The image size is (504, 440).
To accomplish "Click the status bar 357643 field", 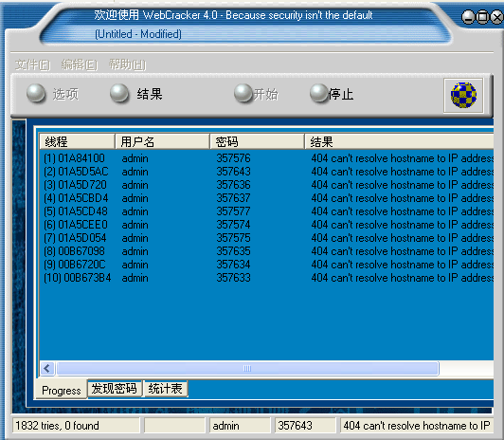I will [x=305, y=426].
